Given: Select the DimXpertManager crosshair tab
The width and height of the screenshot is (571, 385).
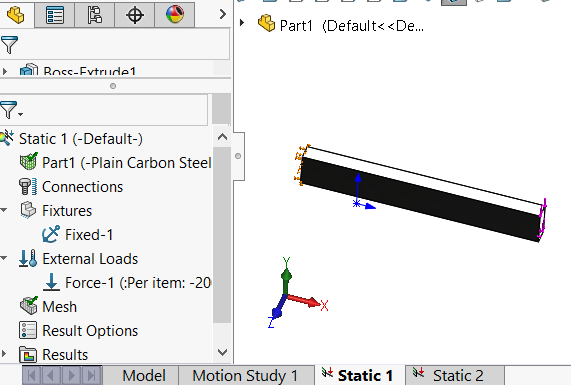Looking at the screenshot, I should [135, 15].
